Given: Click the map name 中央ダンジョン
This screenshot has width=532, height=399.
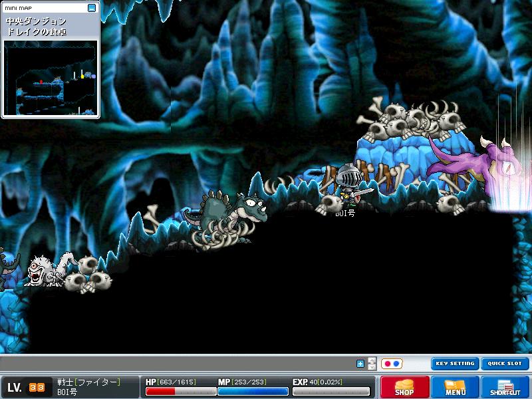Looking at the screenshot, I should [37, 21].
